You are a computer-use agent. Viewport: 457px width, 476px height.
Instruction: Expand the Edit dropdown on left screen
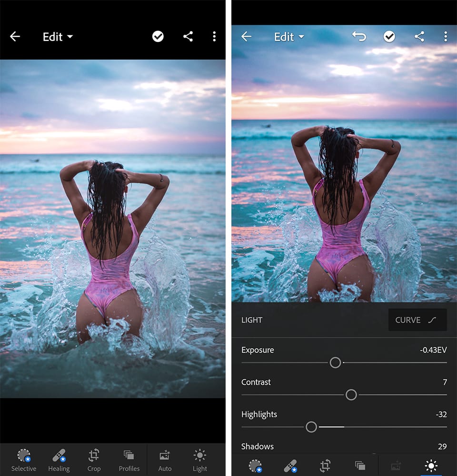[58, 37]
